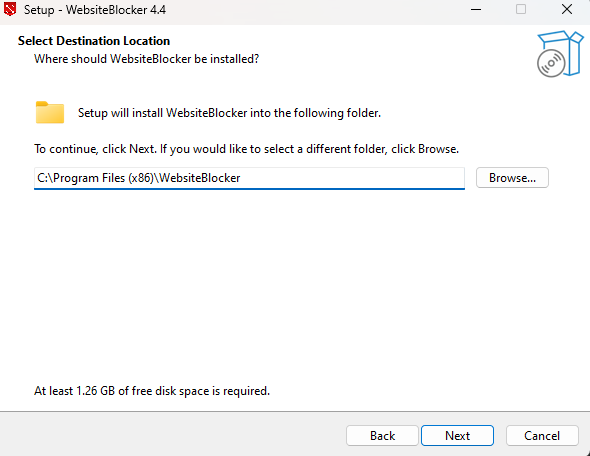Click the yellow folder icon
This screenshot has width=590, height=456.
(x=50, y=112)
